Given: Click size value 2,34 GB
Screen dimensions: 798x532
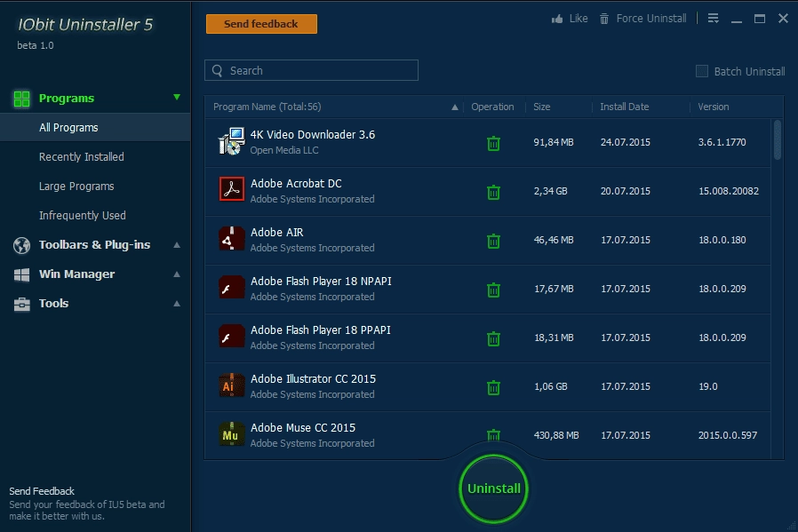Looking at the screenshot, I should (550, 191).
